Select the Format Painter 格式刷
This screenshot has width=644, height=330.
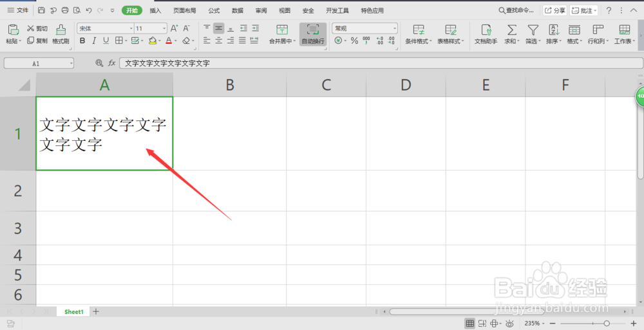(61, 34)
